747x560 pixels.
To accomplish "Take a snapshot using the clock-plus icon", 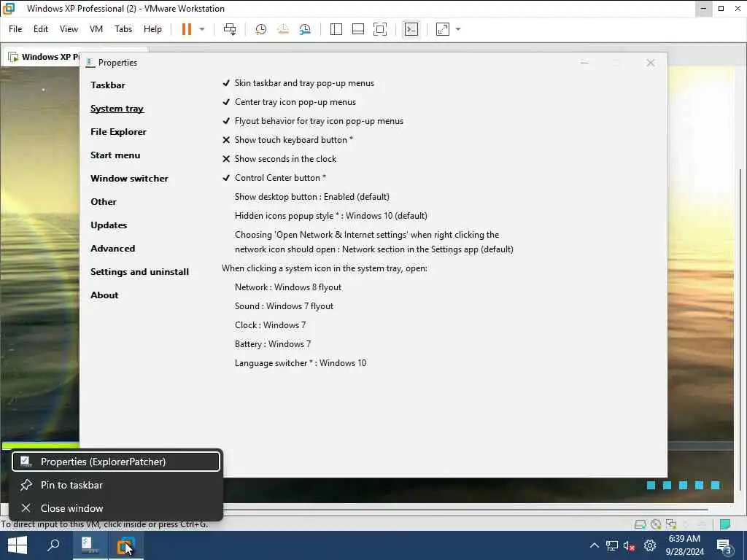I will tap(260, 29).
